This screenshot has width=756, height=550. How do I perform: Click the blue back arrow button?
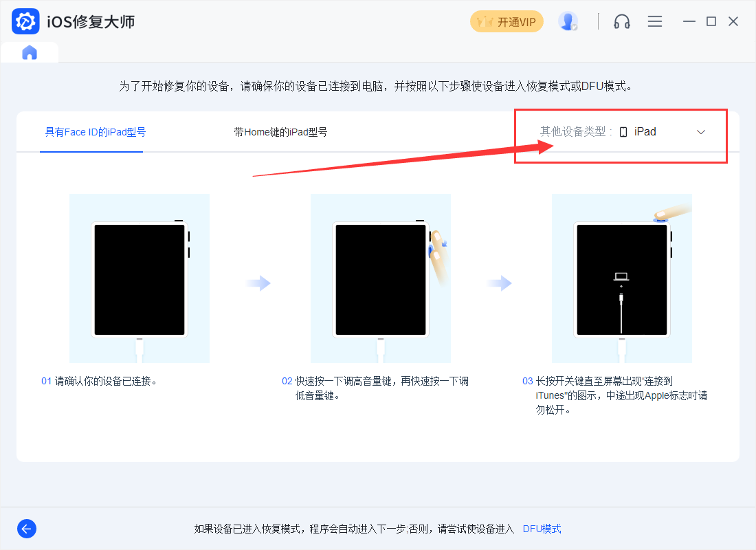pyautogui.click(x=27, y=529)
